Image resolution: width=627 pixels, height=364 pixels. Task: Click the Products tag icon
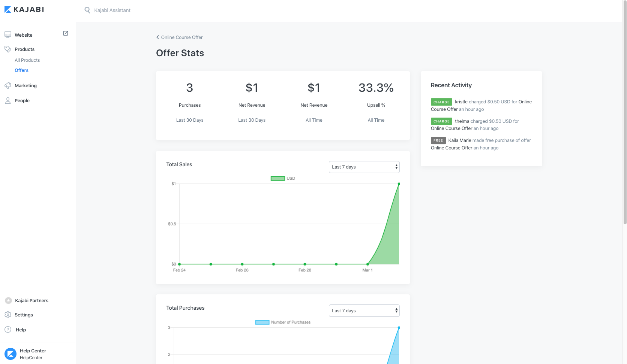(8, 49)
